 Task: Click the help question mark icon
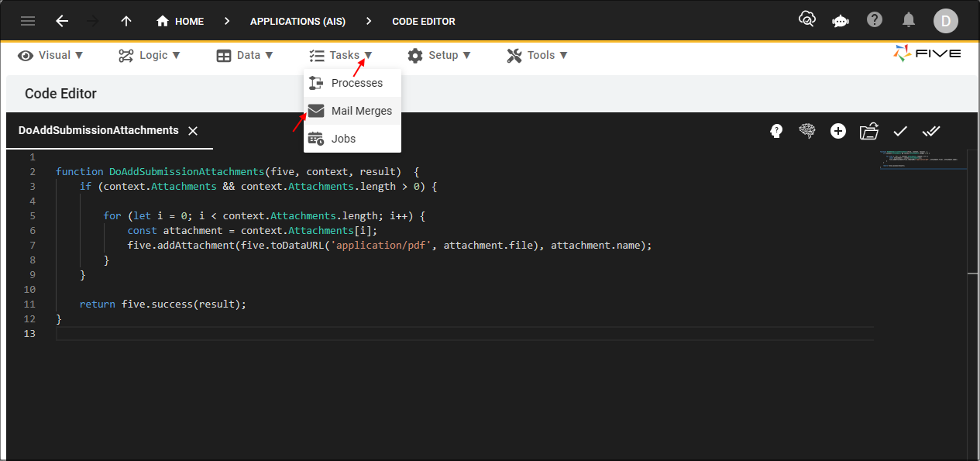875,20
